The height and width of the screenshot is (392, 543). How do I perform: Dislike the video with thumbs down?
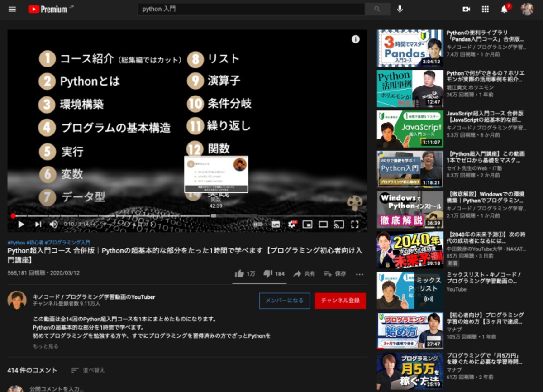pos(274,274)
